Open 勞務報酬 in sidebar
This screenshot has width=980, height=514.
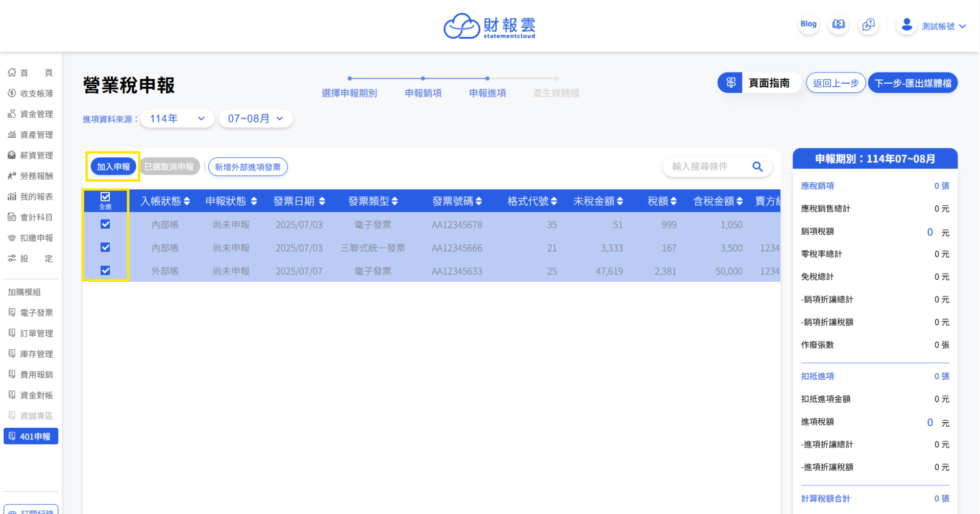click(x=31, y=176)
